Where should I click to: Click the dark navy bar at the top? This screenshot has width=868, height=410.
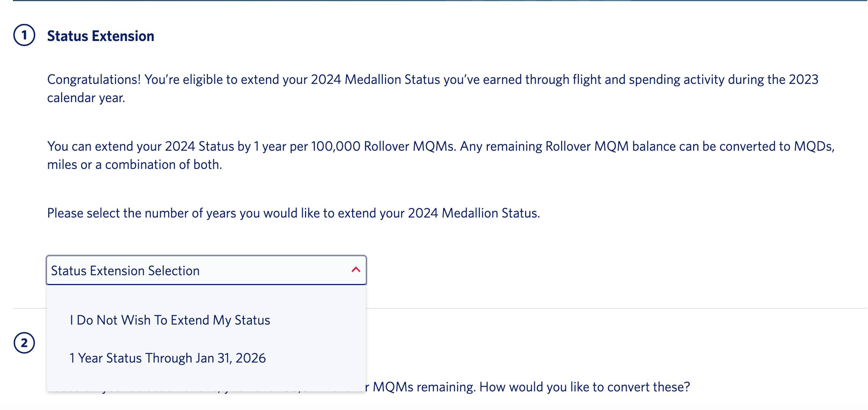tap(434, 2)
